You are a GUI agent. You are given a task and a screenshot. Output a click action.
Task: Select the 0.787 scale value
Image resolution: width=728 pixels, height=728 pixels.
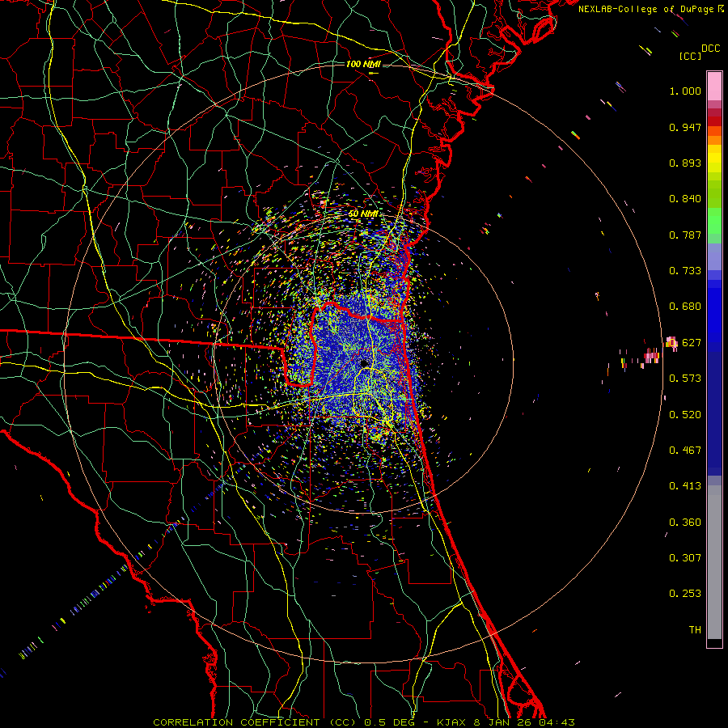(685, 235)
